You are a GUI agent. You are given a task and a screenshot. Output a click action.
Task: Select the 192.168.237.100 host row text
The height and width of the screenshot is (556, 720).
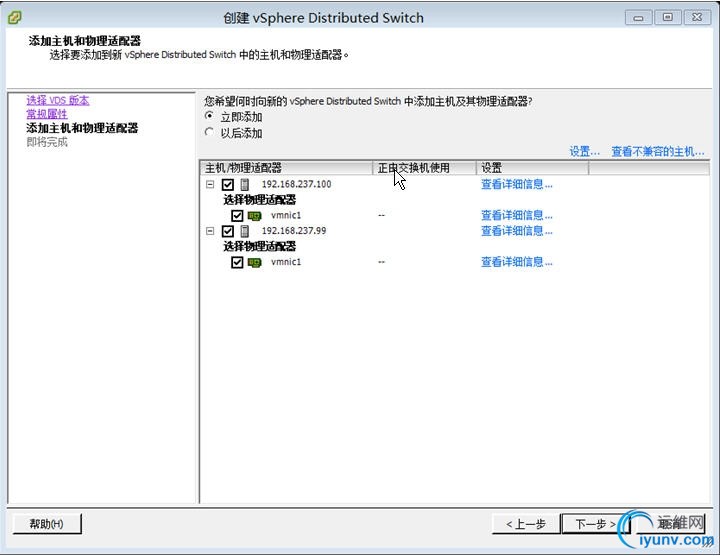(x=296, y=185)
